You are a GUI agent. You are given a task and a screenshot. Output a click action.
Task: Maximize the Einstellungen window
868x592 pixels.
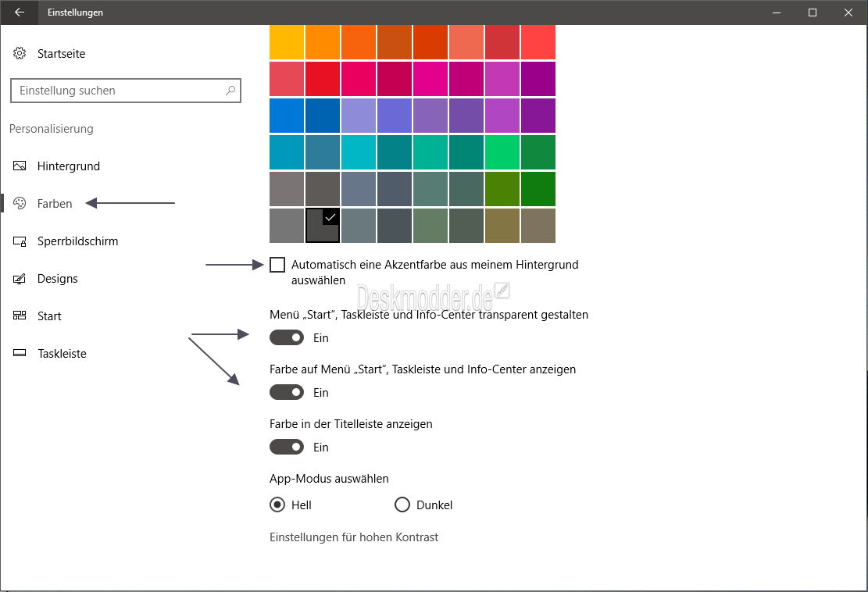(x=813, y=12)
